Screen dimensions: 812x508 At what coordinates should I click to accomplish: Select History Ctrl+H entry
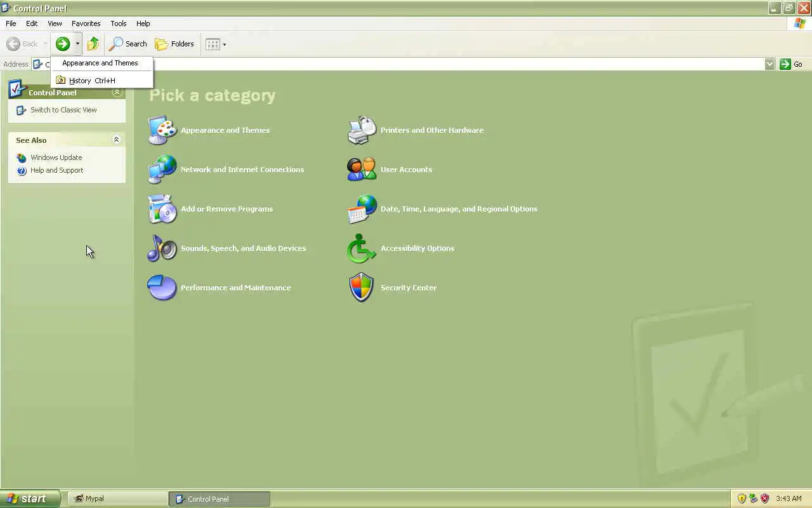pos(101,81)
